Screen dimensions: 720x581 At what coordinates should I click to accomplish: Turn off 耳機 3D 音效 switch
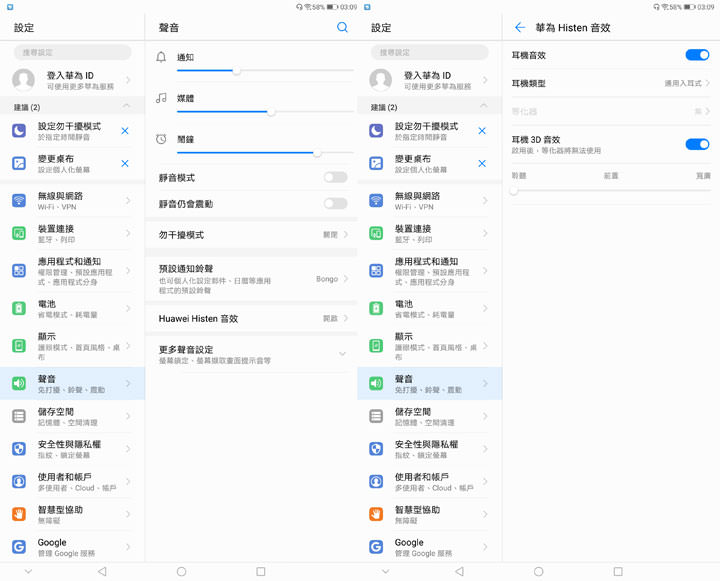click(697, 144)
